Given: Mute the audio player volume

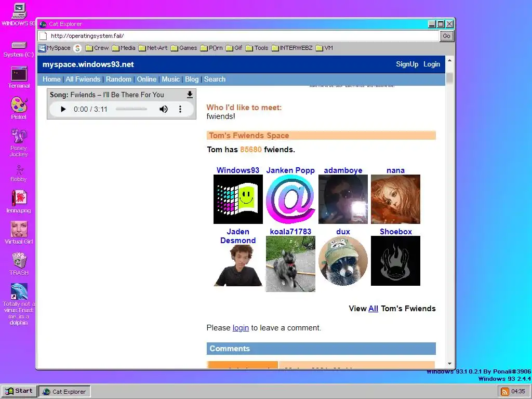Looking at the screenshot, I should pyautogui.click(x=164, y=109).
